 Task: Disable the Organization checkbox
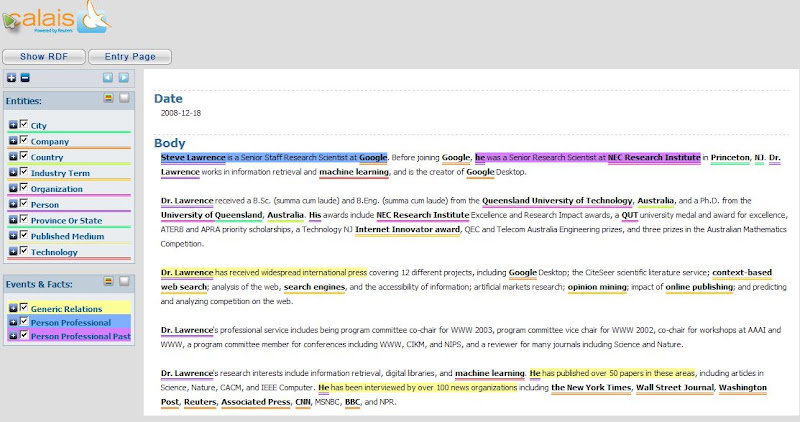[x=23, y=187]
